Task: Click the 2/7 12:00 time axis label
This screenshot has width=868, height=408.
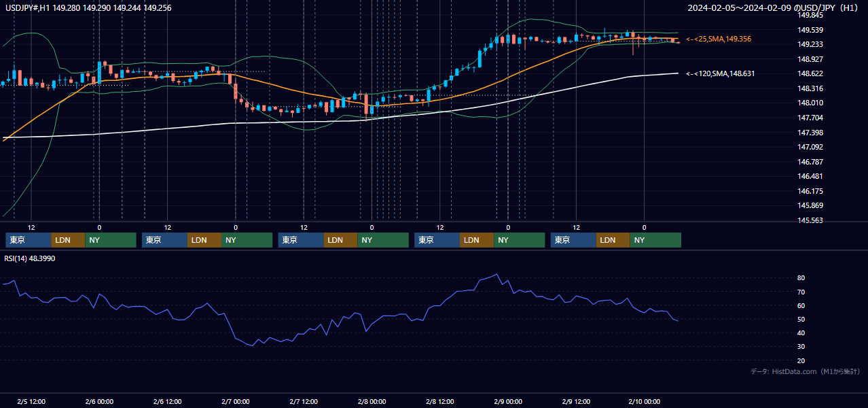Action: 304,401
